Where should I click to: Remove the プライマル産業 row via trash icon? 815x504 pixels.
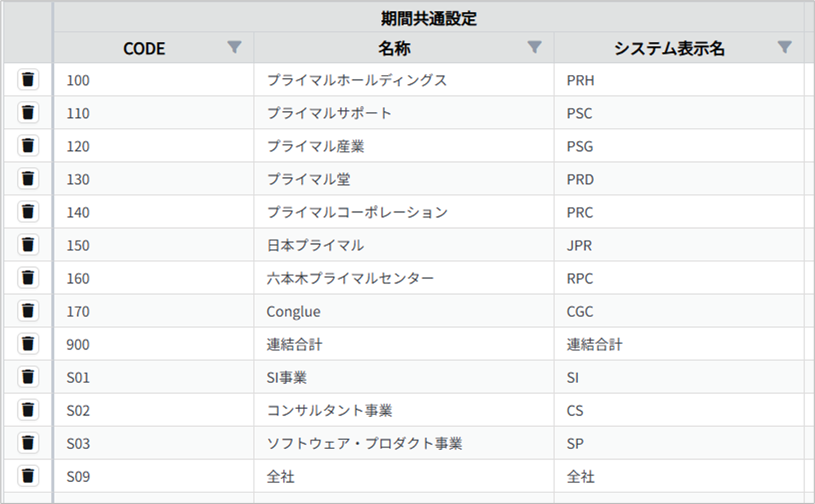pyautogui.click(x=28, y=146)
